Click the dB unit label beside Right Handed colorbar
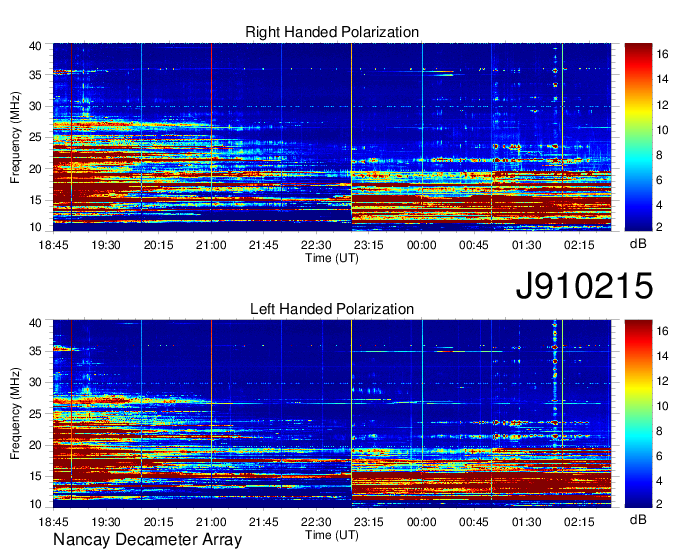The width and height of the screenshot is (680, 552). (638, 244)
